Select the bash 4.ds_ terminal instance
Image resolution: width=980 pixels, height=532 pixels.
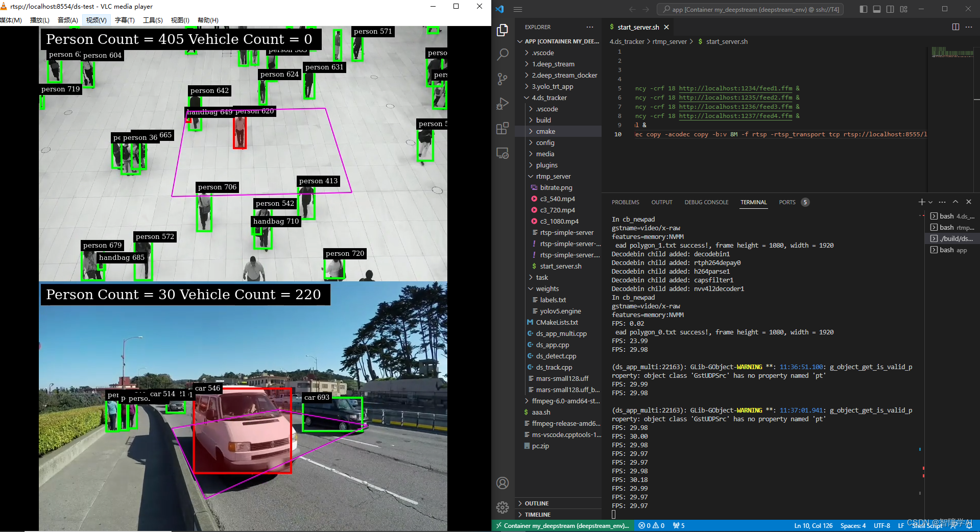point(952,216)
